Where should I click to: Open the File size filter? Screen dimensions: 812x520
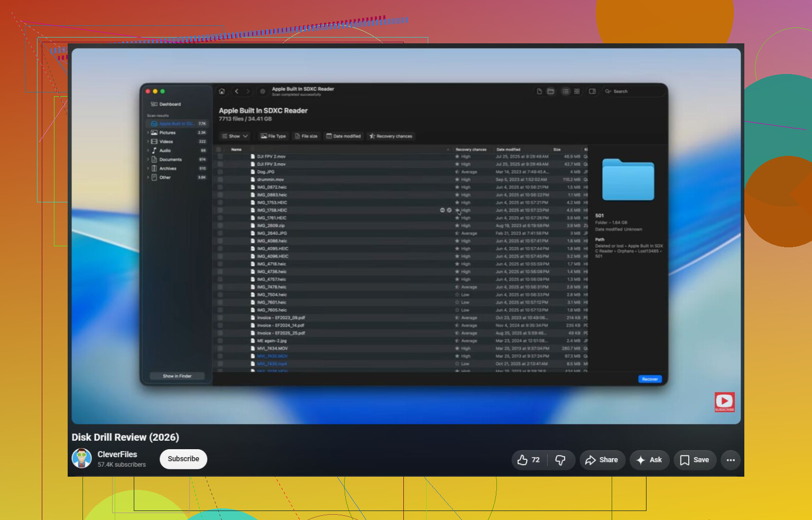pyautogui.click(x=306, y=136)
